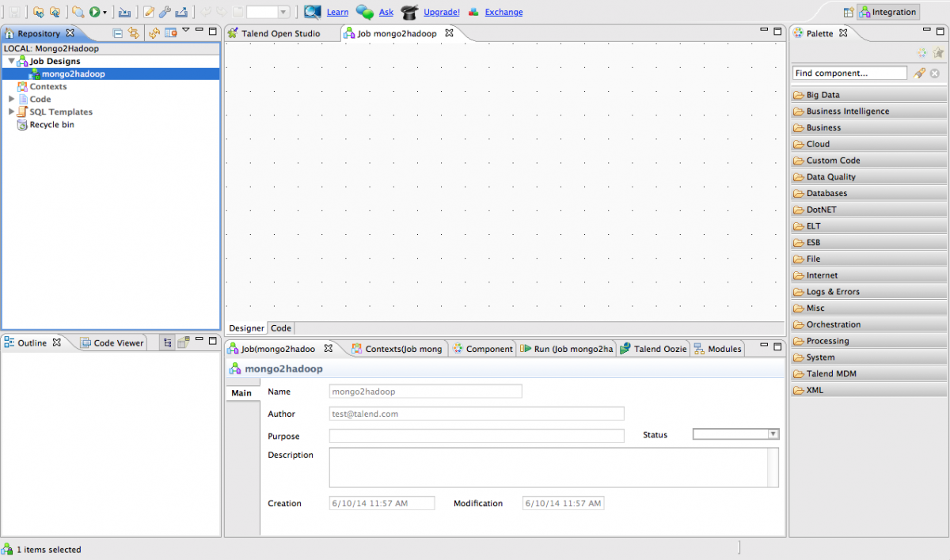Select the Main vertical tab in Job view

[241, 393]
